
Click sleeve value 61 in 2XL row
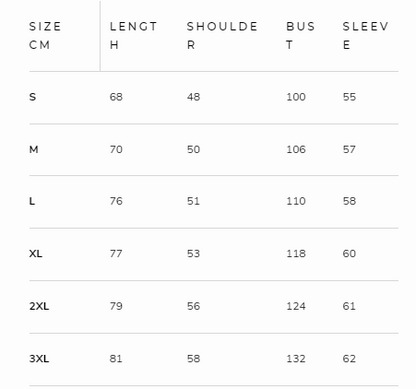tap(349, 306)
